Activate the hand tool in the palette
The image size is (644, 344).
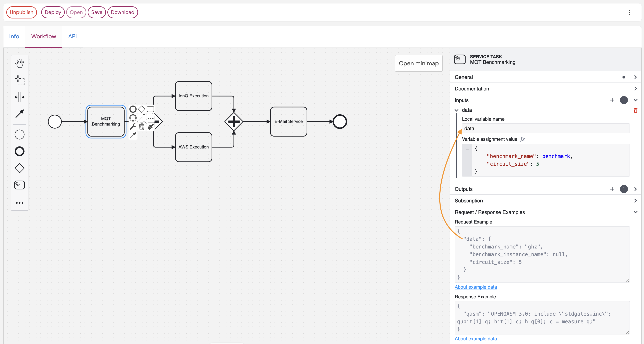[x=19, y=63]
